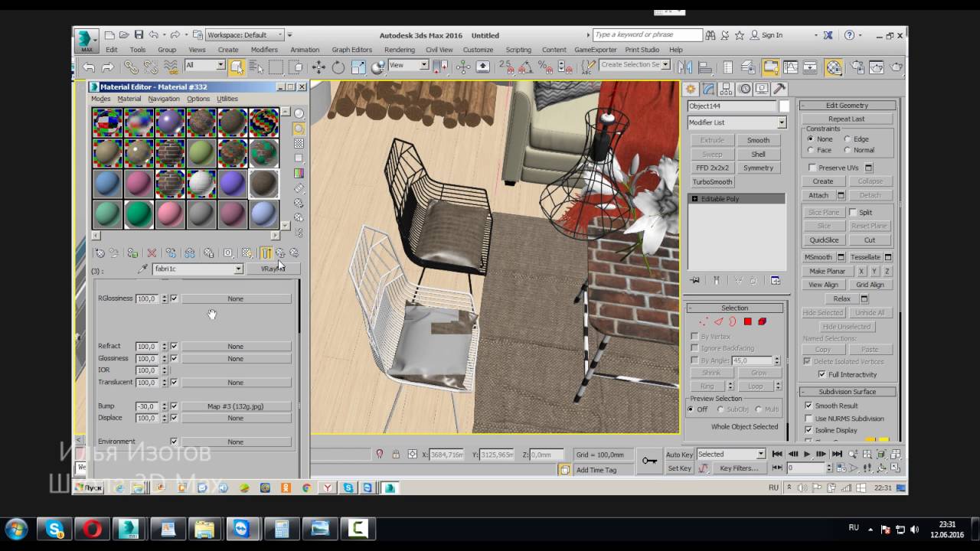Select the Unlink Selection tool
The image size is (980, 551).
pos(150,67)
